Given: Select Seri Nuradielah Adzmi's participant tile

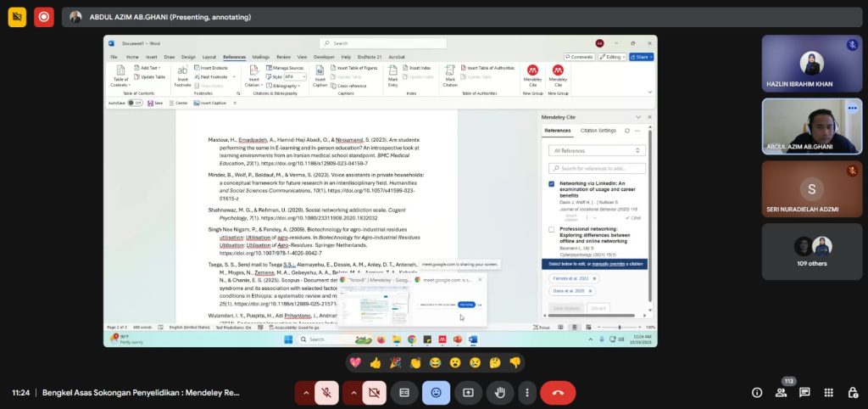Looking at the screenshot, I should [811, 189].
